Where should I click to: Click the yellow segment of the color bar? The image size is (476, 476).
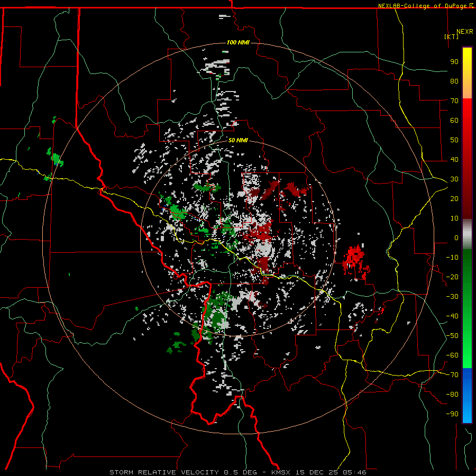tap(467, 73)
